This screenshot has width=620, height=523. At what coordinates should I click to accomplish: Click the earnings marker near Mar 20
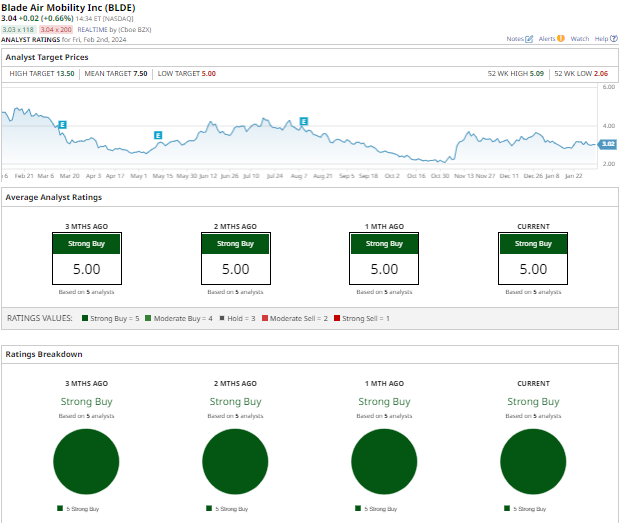coord(63,124)
